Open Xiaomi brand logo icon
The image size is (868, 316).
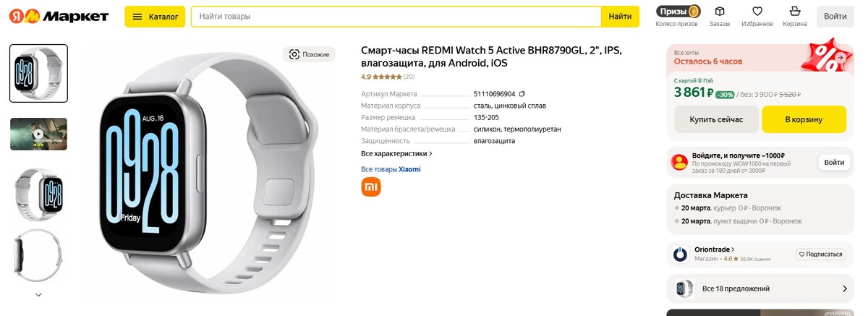(371, 187)
